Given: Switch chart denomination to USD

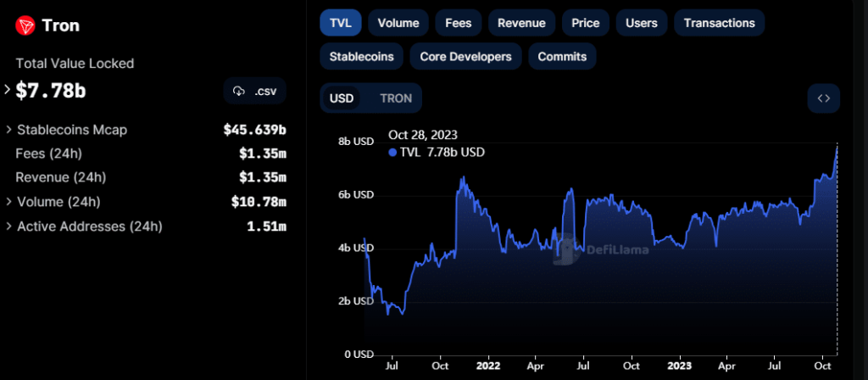Looking at the screenshot, I should coord(342,98).
